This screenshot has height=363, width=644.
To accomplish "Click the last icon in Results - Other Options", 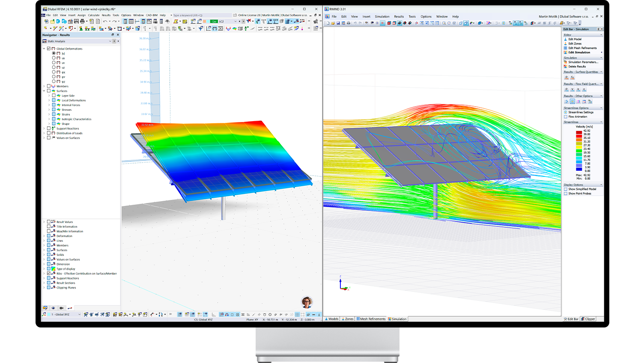I will [x=590, y=102].
